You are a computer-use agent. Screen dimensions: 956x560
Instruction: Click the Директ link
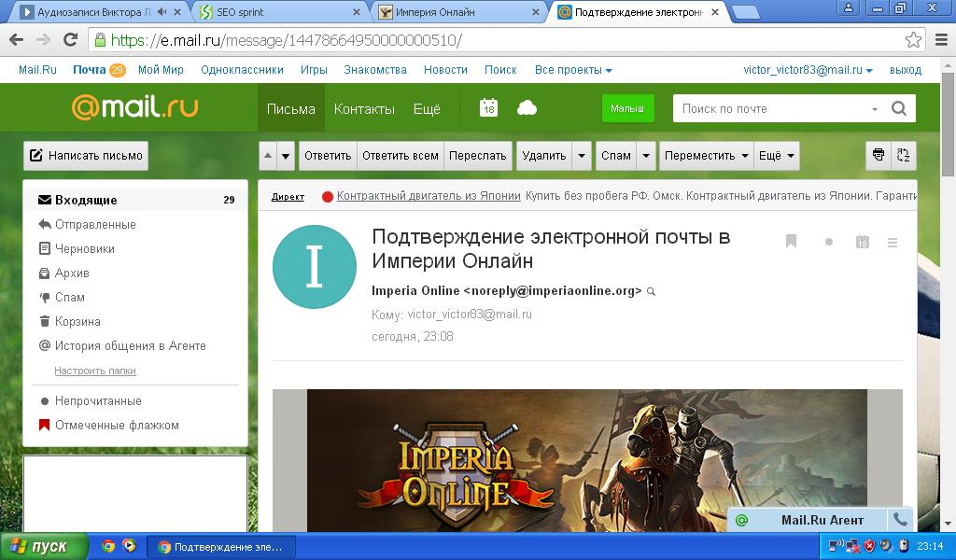tap(288, 196)
